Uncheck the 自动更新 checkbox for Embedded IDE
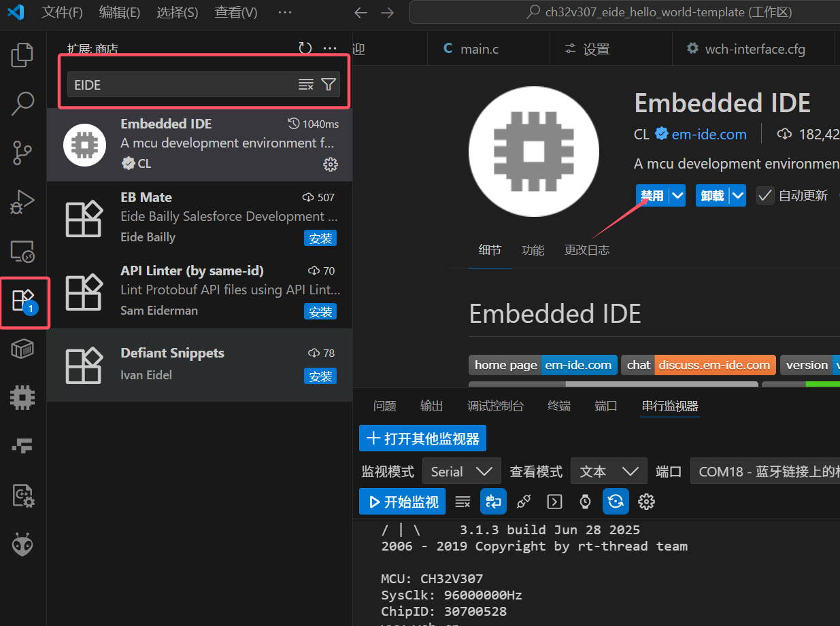The height and width of the screenshot is (626, 840). (x=765, y=195)
